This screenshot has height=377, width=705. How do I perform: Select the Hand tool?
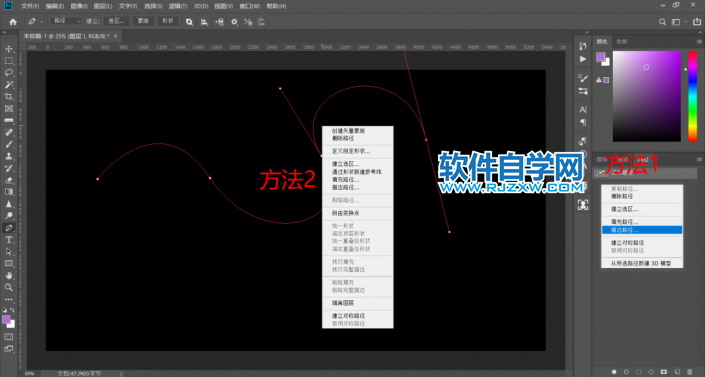tap(9, 275)
